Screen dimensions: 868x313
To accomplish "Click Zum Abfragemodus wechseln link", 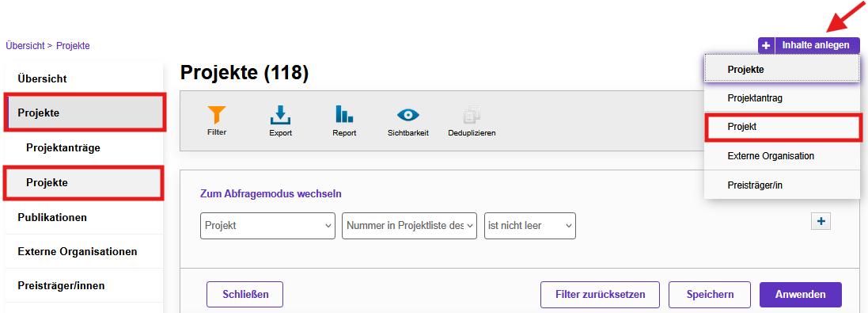I will (271, 194).
